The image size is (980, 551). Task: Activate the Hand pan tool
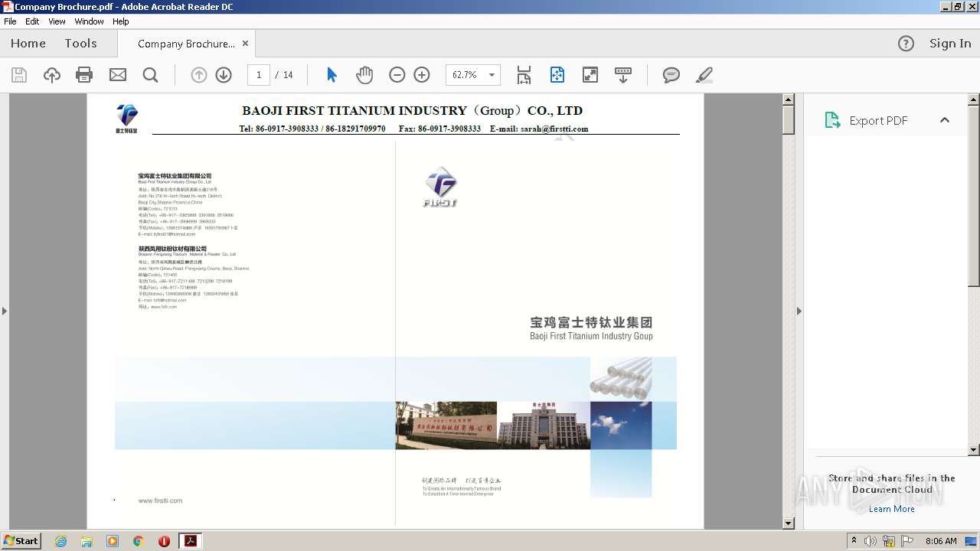(364, 75)
